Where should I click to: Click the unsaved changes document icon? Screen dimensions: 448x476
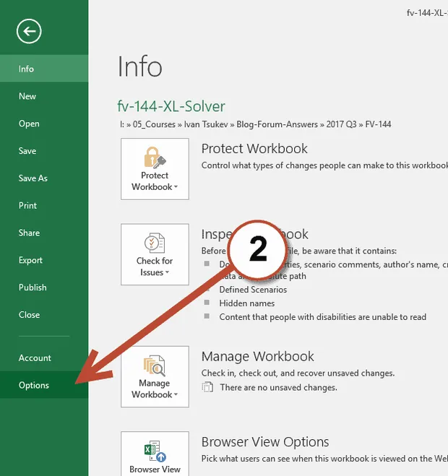point(207,387)
